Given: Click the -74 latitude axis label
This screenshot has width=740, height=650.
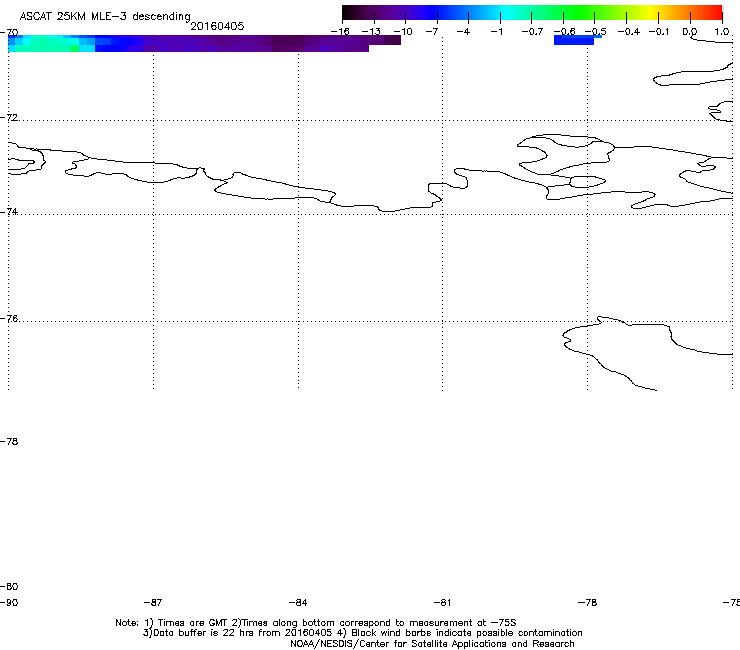Looking at the screenshot, I should point(9,211).
